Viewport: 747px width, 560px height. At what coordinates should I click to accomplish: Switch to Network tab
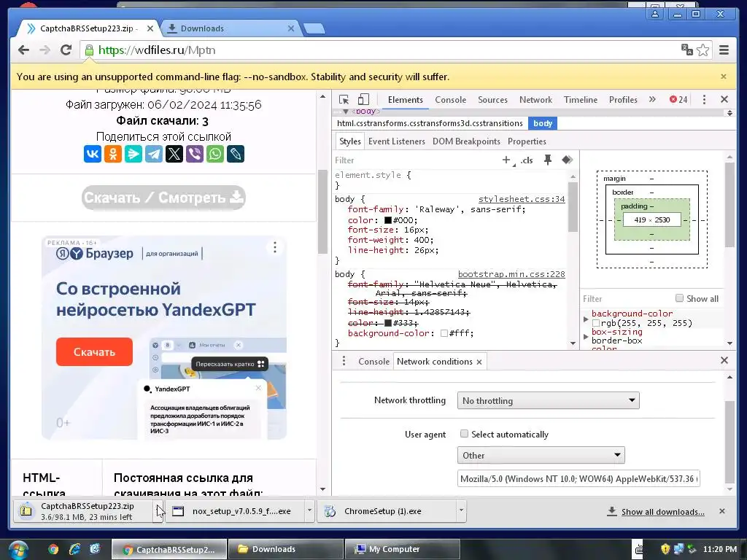[535, 99]
